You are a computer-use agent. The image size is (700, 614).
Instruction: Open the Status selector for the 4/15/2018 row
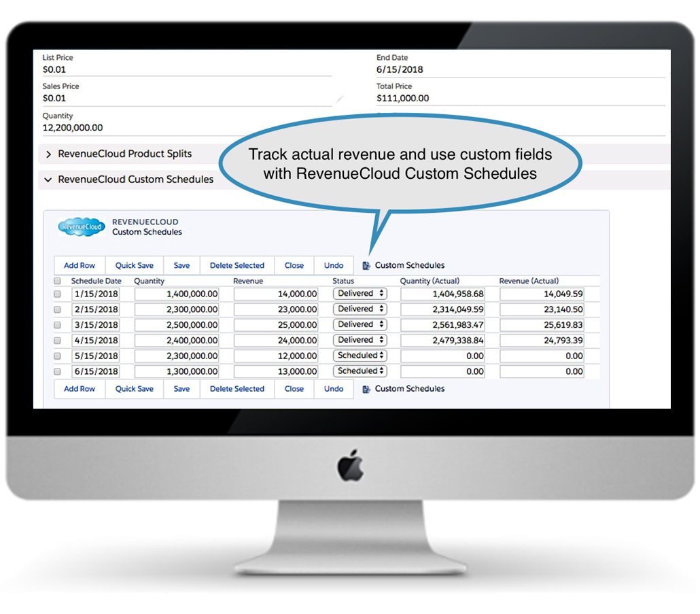(x=360, y=340)
